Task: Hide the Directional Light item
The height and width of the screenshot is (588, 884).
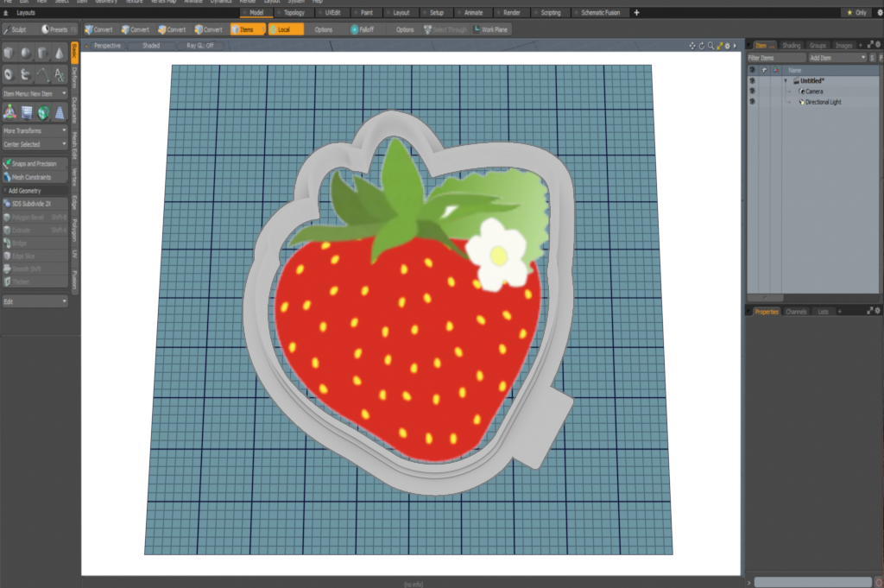Action: coord(752,102)
